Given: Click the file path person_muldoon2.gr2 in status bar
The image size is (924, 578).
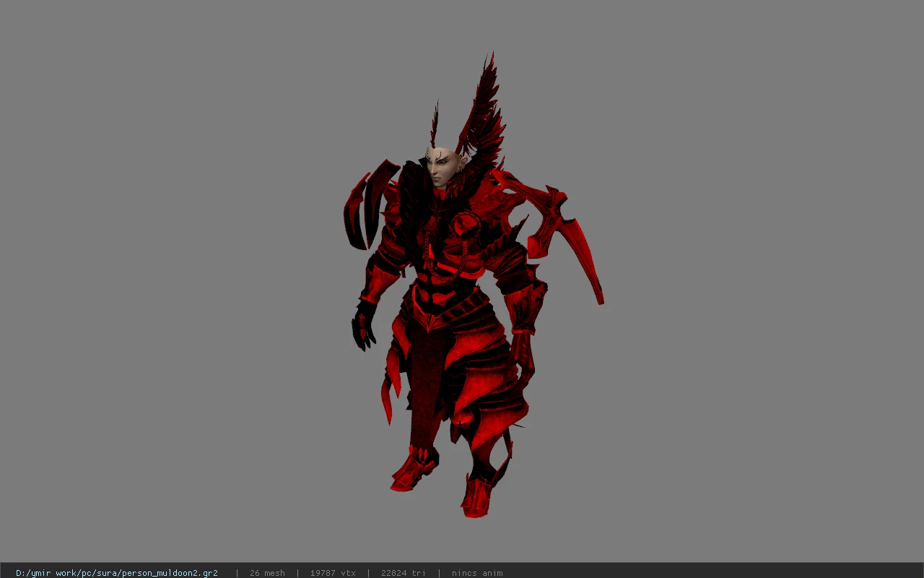Looking at the screenshot, I should click(117, 573).
